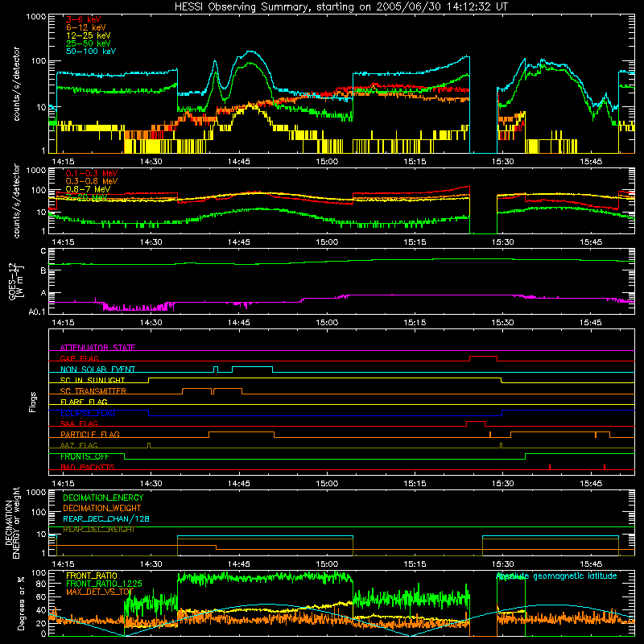Click the Flags axis label
The height and width of the screenshot is (644, 644).
point(33,402)
